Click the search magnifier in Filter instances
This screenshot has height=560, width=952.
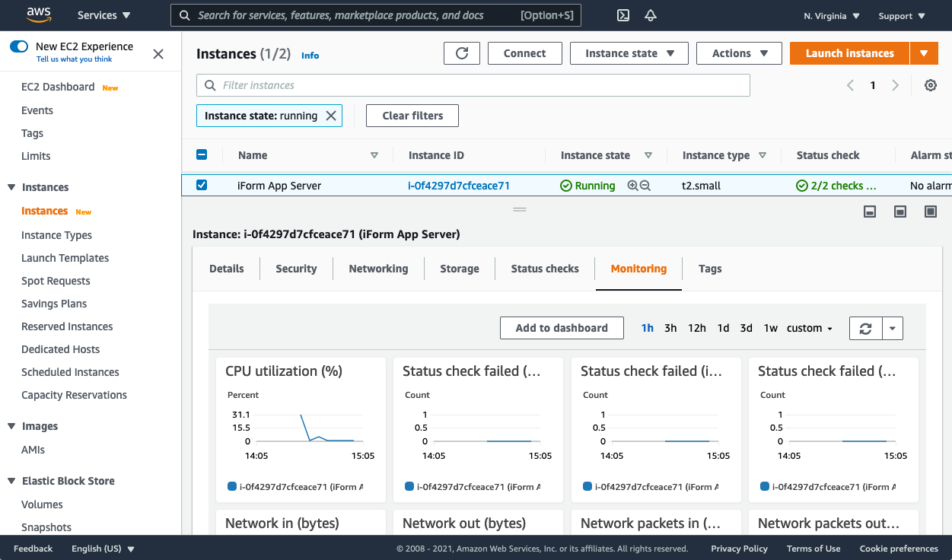click(209, 85)
